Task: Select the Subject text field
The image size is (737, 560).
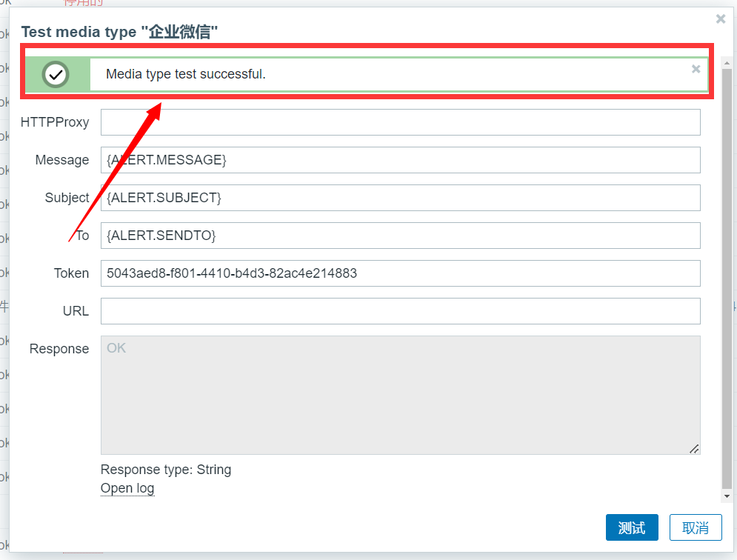Action: point(400,198)
